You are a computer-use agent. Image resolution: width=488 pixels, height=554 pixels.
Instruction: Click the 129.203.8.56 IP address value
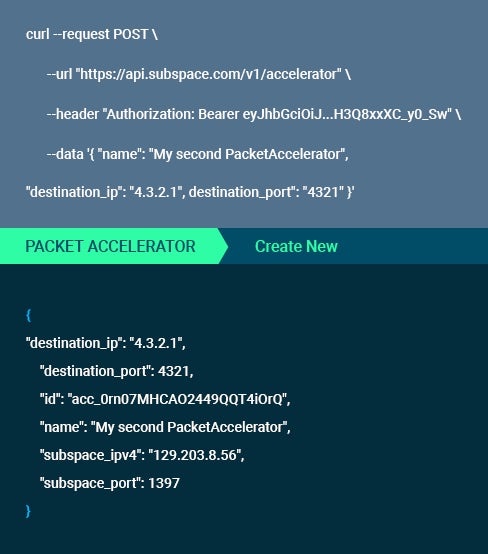pos(195,455)
